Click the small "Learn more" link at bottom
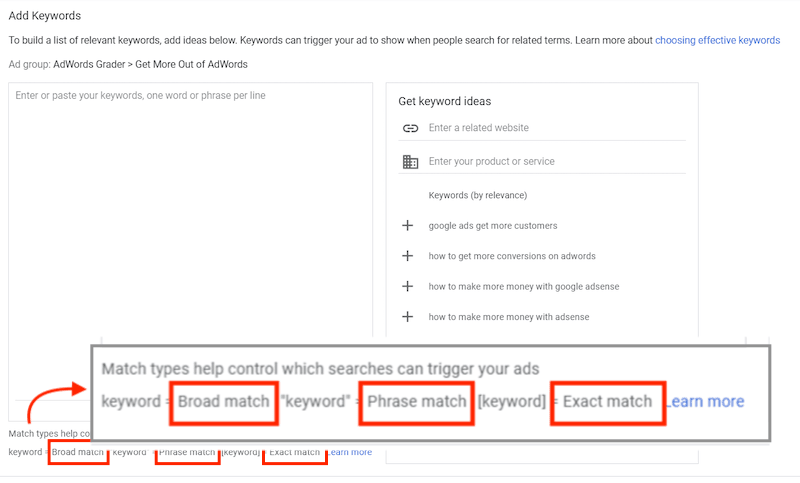 click(x=350, y=452)
